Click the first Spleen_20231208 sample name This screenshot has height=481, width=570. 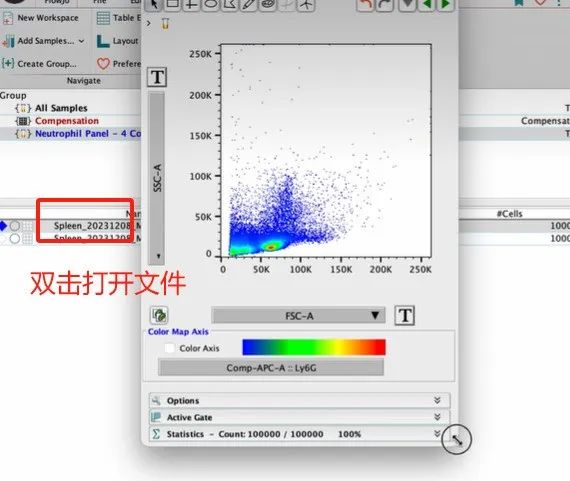92,226
